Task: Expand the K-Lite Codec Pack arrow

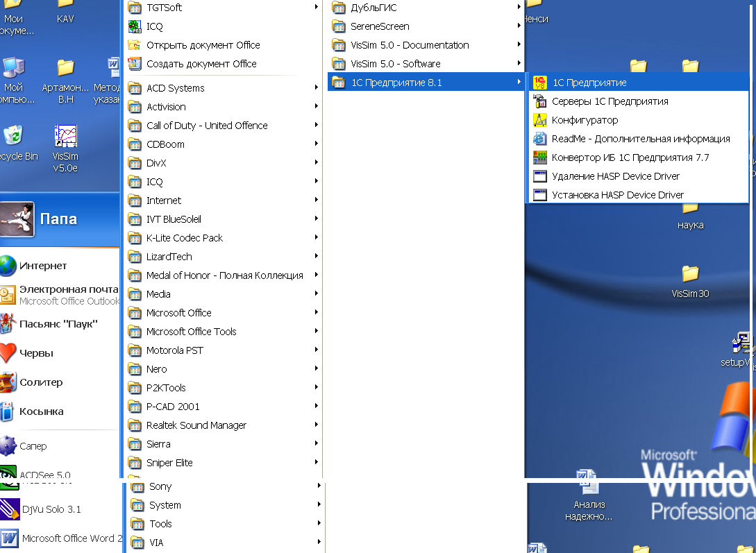Action: tap(317, 237)
